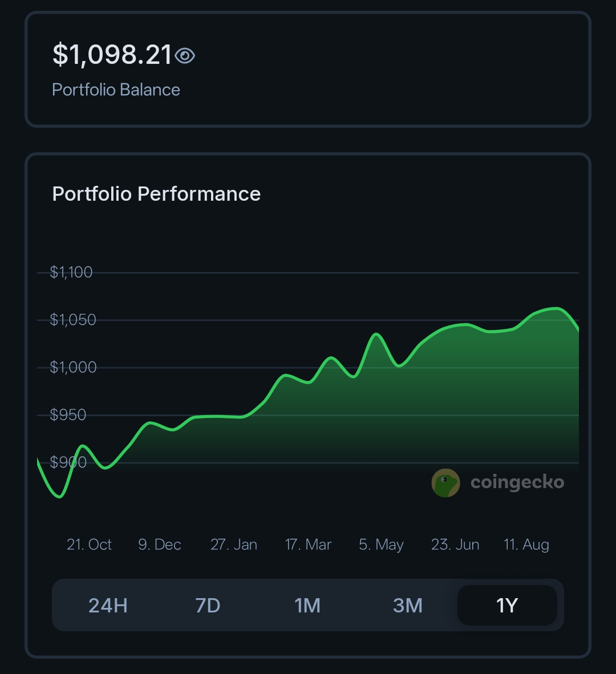
Task: Hide the portfolio balance with eye icon
Action: (185, 56)
